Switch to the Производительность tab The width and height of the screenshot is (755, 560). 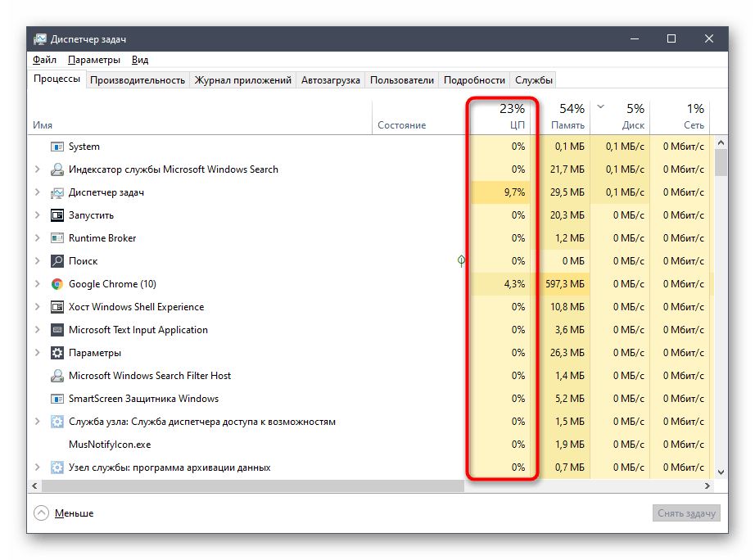click(x=138, y=80)
